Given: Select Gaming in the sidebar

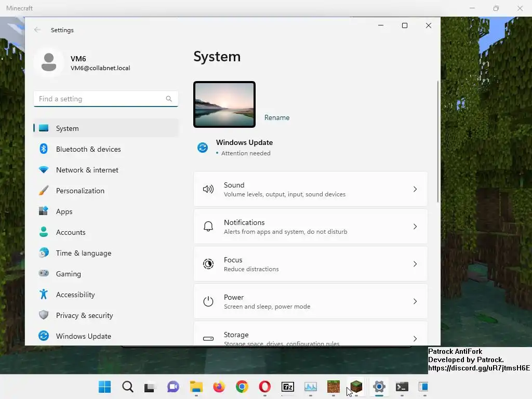Looking at the screenshot, I should coord(106,273).
